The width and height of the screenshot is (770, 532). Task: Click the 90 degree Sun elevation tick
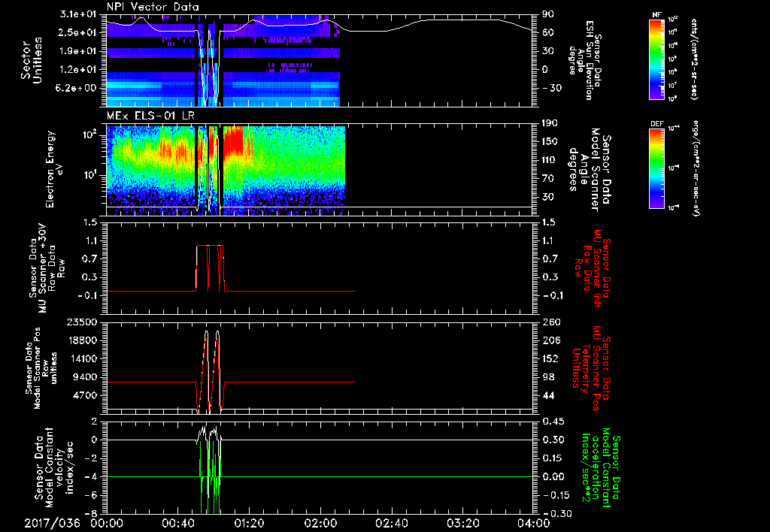pos(547,14)
